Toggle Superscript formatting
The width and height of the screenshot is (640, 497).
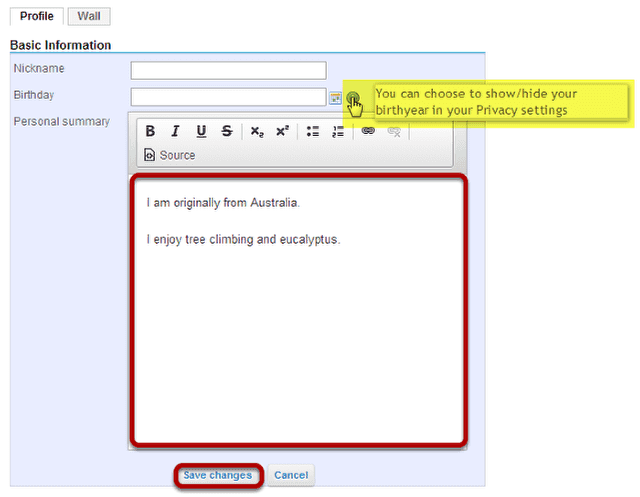(282, 131)
